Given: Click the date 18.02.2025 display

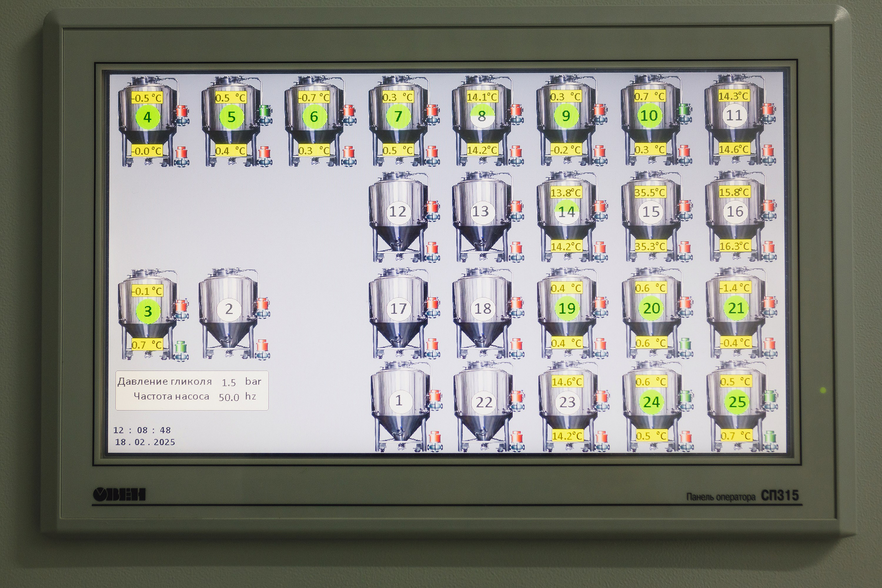Looking at the screenshot, I should pos(145,442).
